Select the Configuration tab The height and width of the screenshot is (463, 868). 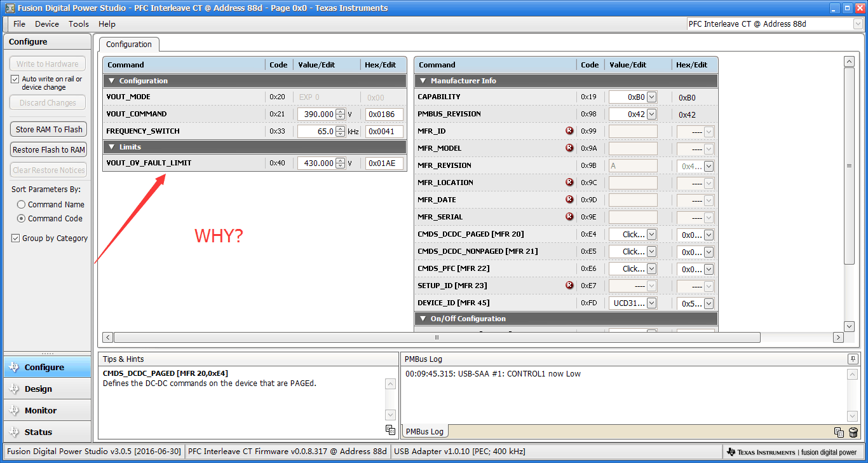129,45
